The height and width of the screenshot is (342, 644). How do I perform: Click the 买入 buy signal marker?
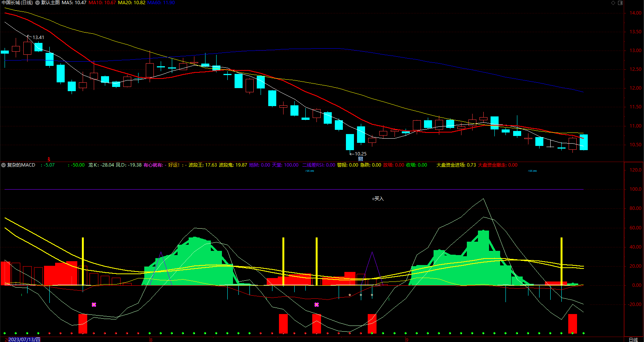click(379, 199)
